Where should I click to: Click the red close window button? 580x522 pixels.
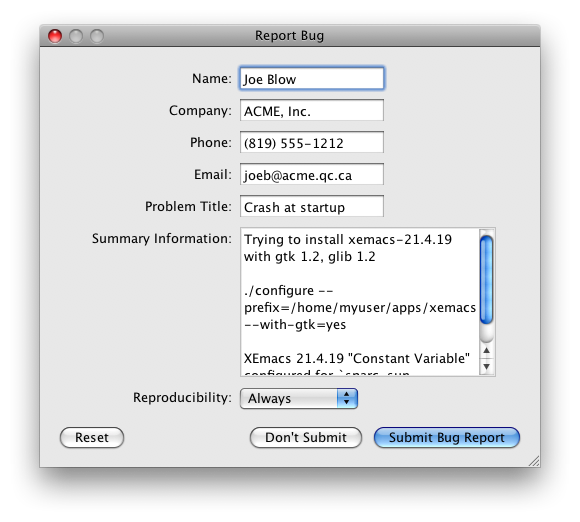coord(55,36)
